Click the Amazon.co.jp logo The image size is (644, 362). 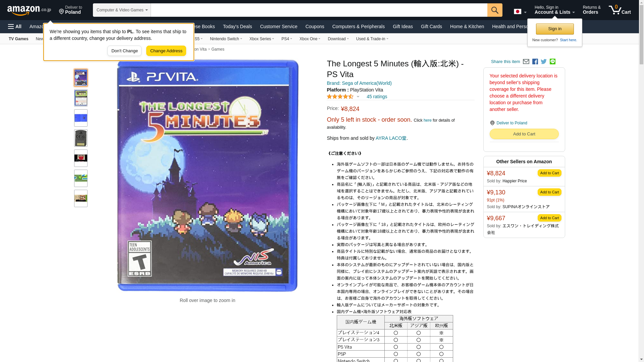[29, 10]
